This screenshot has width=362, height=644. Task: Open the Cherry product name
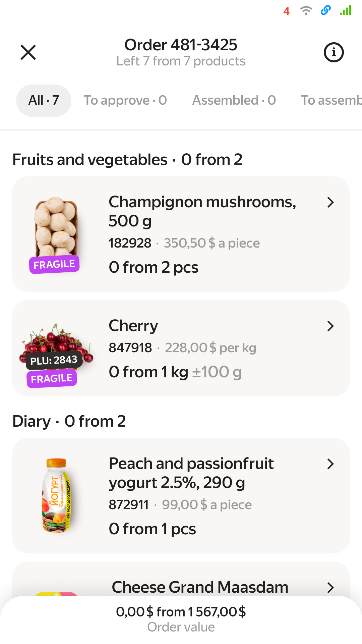coord(133,326)
